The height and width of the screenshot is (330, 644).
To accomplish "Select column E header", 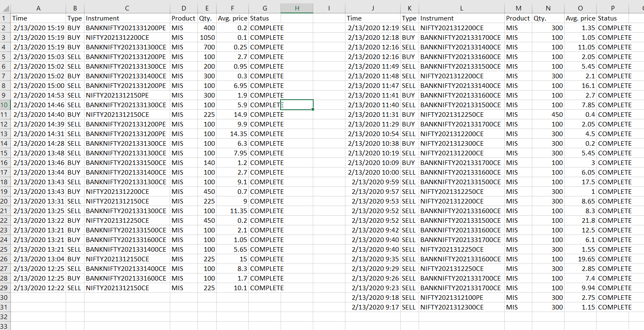I will coord(207,8).
